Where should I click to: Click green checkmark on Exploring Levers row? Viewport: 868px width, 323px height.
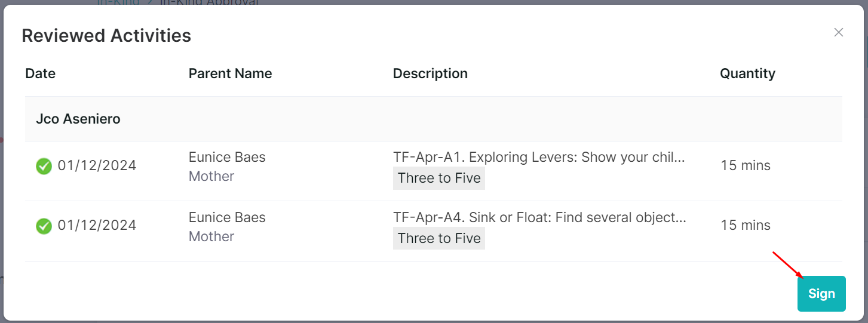tap(44, 166)
